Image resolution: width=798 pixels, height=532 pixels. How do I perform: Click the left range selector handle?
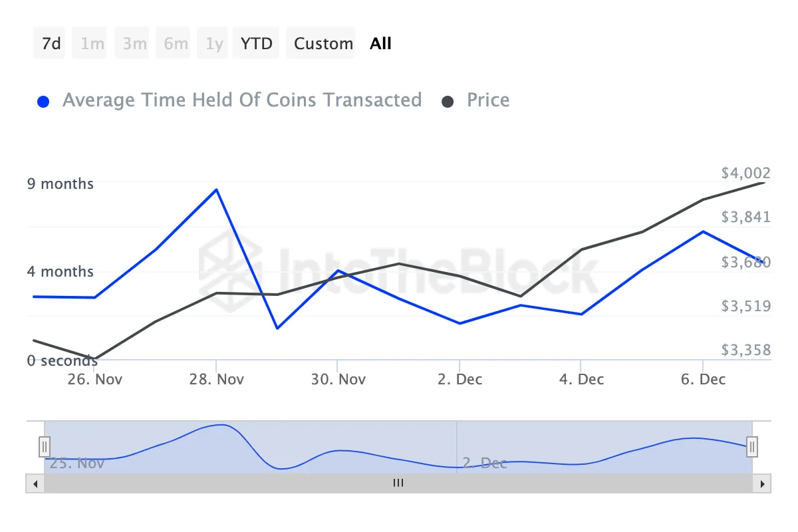pos(44,447)
